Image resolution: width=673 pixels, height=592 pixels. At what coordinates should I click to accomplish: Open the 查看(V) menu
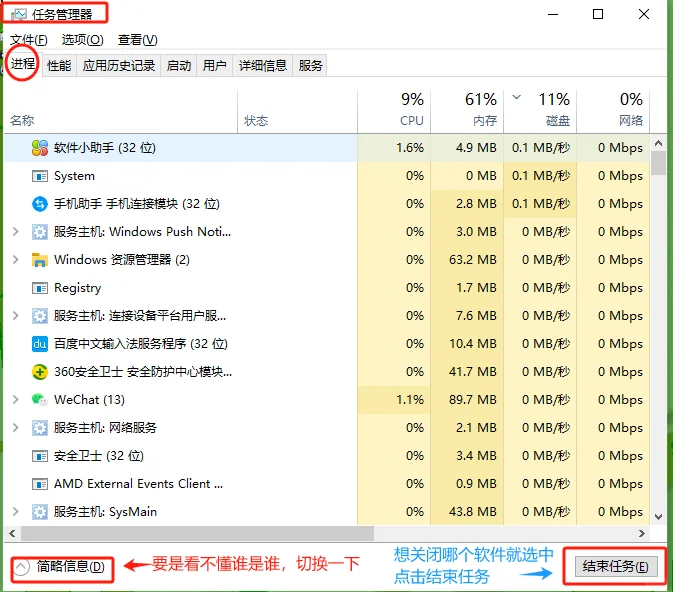coord(138,40)
